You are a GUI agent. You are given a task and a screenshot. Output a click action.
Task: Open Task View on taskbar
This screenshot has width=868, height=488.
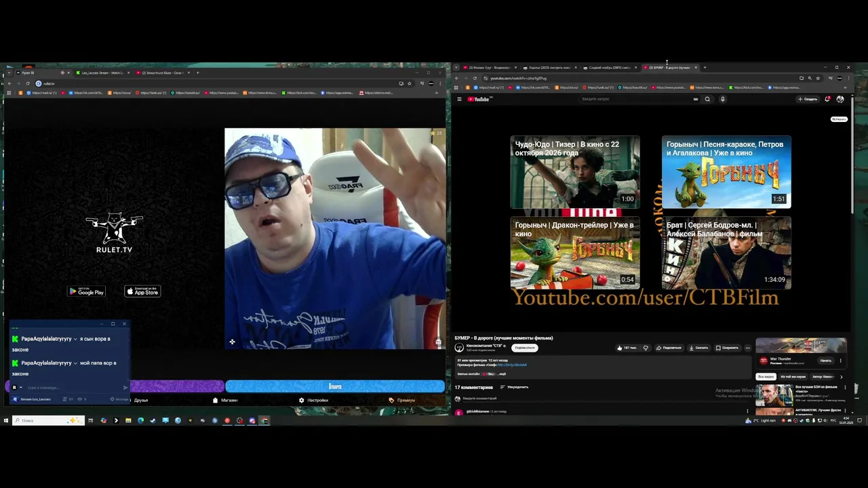coord(90,420)
